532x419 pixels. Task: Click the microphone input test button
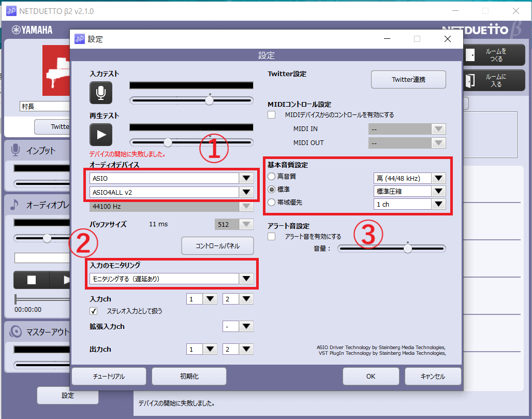tap(101, 93)
